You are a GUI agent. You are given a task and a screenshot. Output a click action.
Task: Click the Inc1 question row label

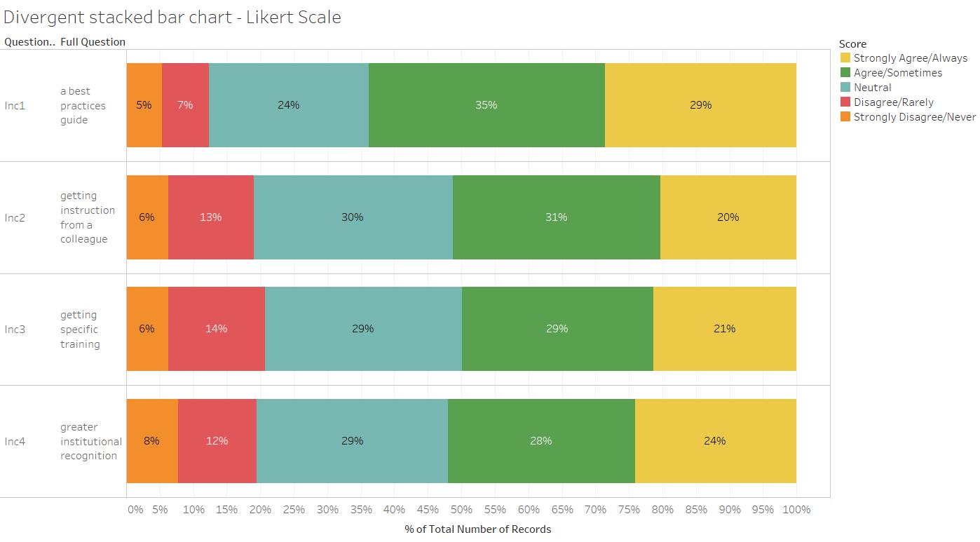pyautogui.click(x=15, y=106)
